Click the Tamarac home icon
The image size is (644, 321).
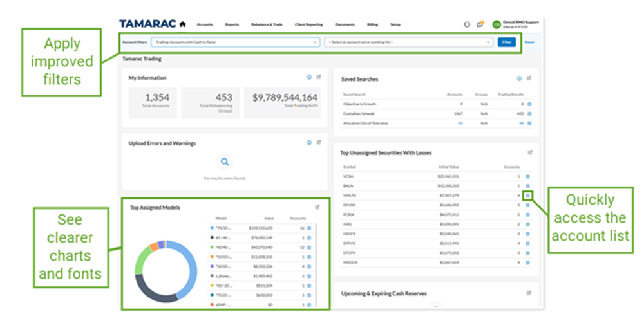(x=182, y=24)
